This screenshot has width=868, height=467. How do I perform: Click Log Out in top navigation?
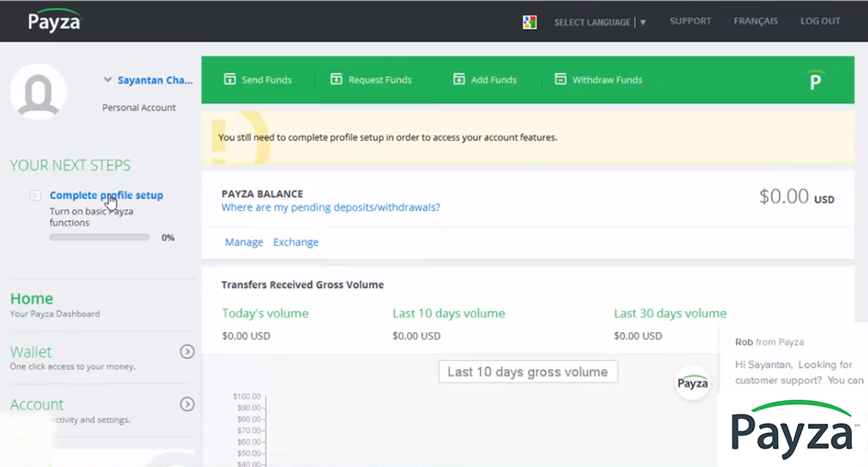click(820, 21)
